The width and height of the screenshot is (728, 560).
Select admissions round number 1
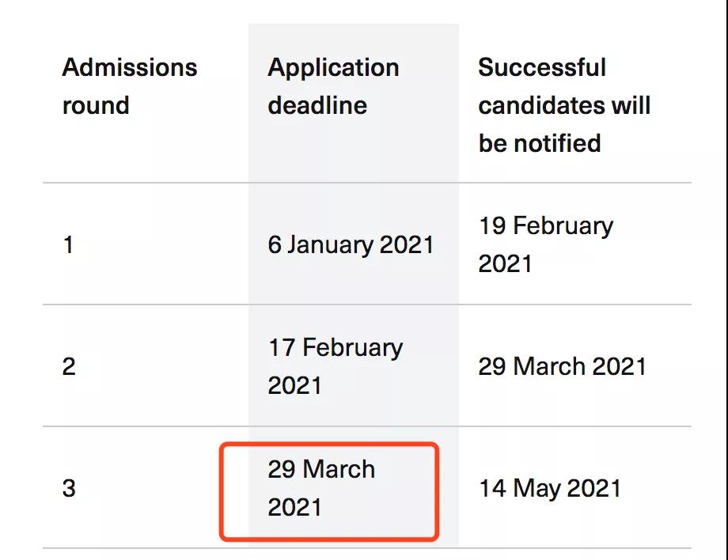[68, 244]
